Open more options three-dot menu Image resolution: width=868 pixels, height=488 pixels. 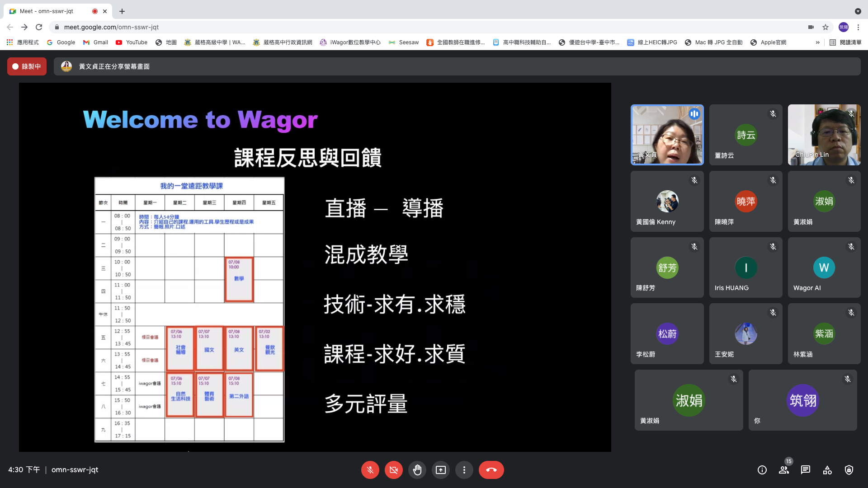[x=464, y=470]
